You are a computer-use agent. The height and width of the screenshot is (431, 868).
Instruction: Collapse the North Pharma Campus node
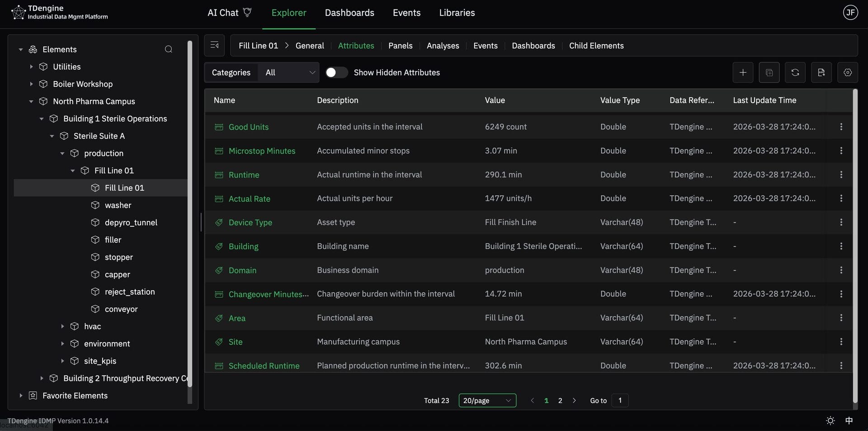click(x=31, y=101)
